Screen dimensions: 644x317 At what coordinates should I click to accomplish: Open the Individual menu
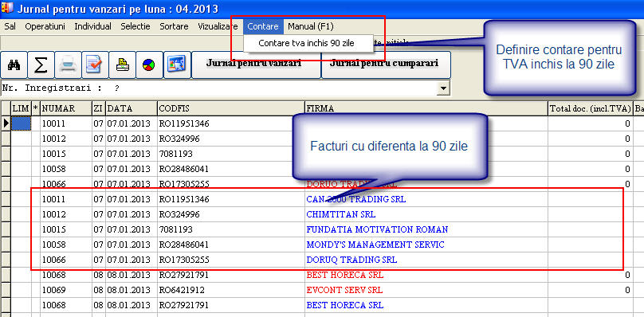(92, 27)
